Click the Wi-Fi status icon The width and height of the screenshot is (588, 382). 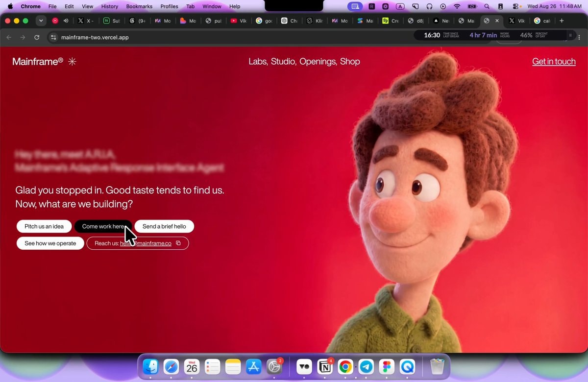457,6
